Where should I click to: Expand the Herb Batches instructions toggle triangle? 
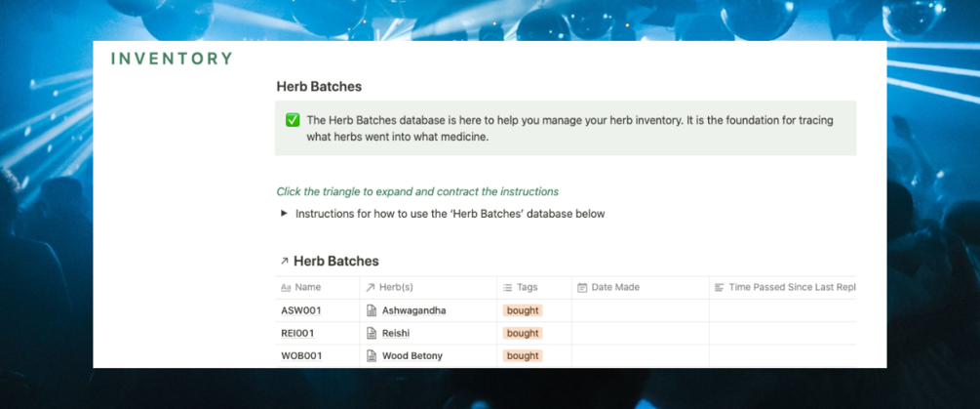(284, 214)
